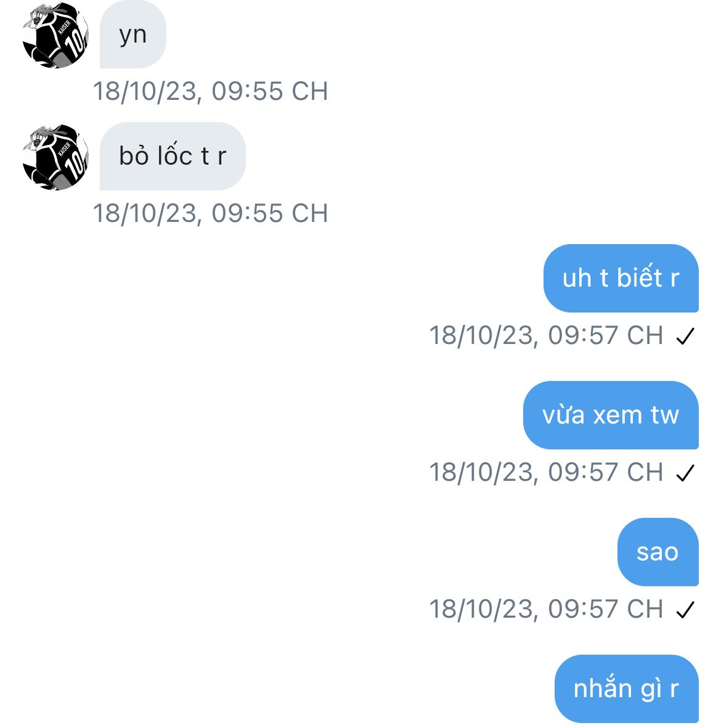
Task: Tap the "vừa xem tw" sent message
Action: pos(611,415)
